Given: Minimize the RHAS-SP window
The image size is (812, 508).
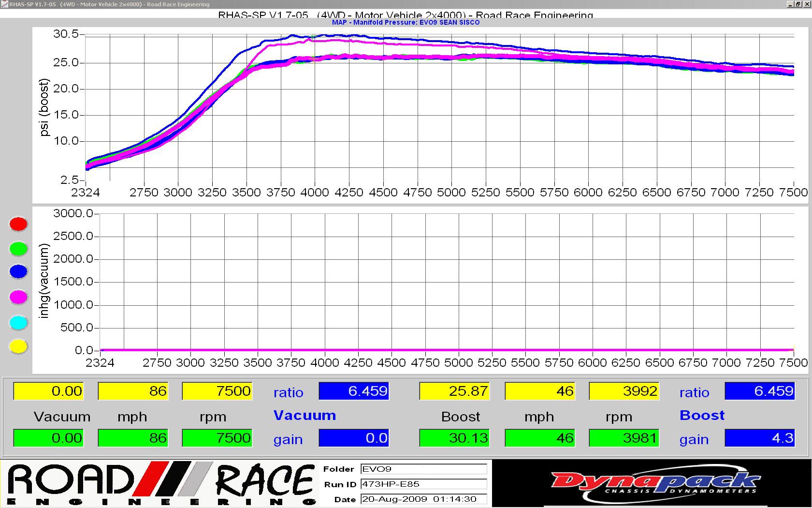Looking at the screenshot, I should 790,4.
